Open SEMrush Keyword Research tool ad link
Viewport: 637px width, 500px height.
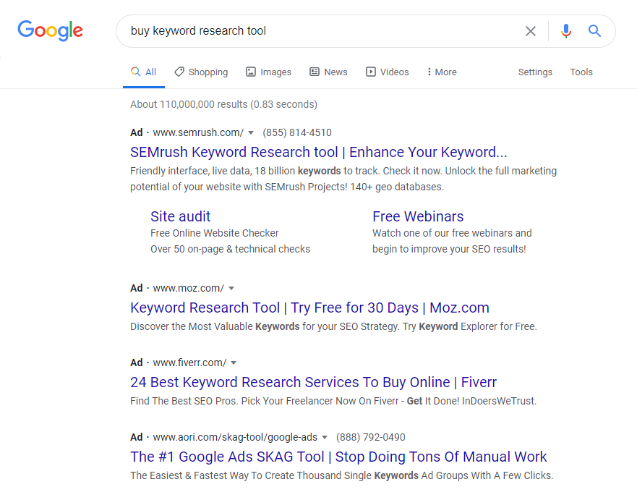click(318, 152)
